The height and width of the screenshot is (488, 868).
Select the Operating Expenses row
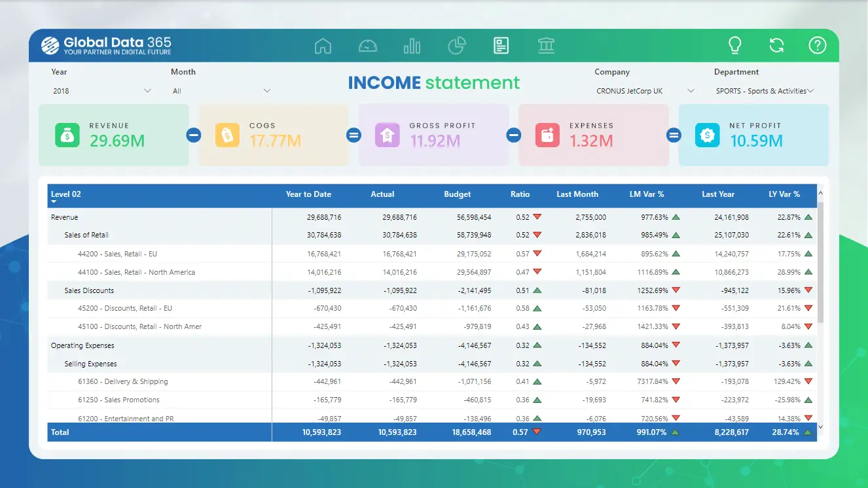pos(432,345)
